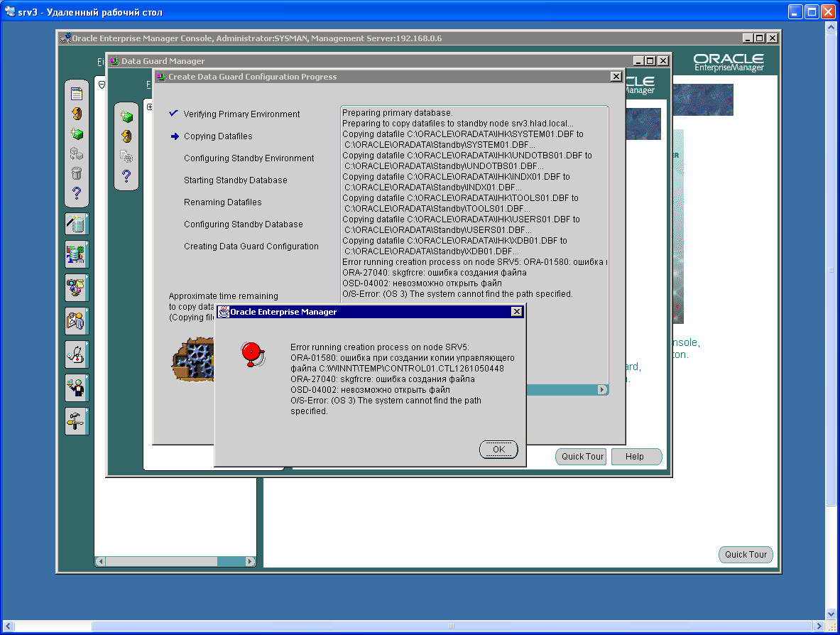
Task: Open the Tools drawer with hammer icon
Action: [x=77, y=421]
